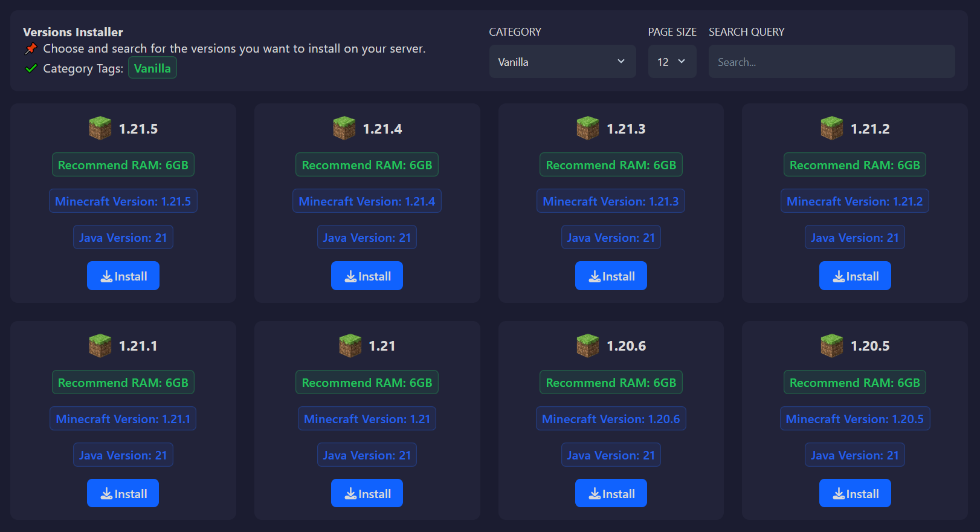This screenshot has width=980, height=532.
Task: Click the 'Java Version: 21' badge under 1.21.4
Action: point(367,237)
